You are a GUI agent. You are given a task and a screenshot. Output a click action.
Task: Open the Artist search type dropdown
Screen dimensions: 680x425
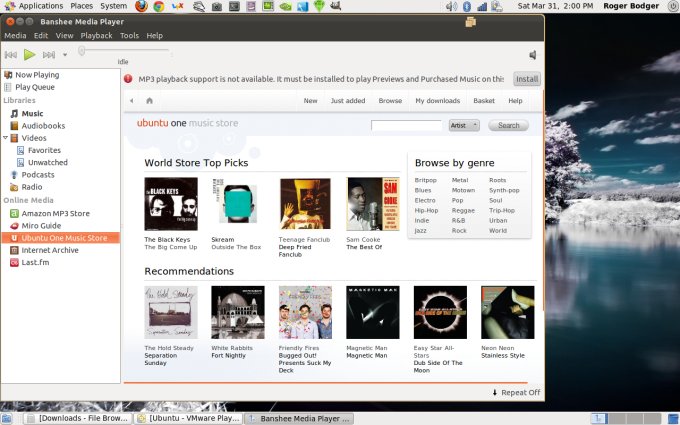[464, 125]
